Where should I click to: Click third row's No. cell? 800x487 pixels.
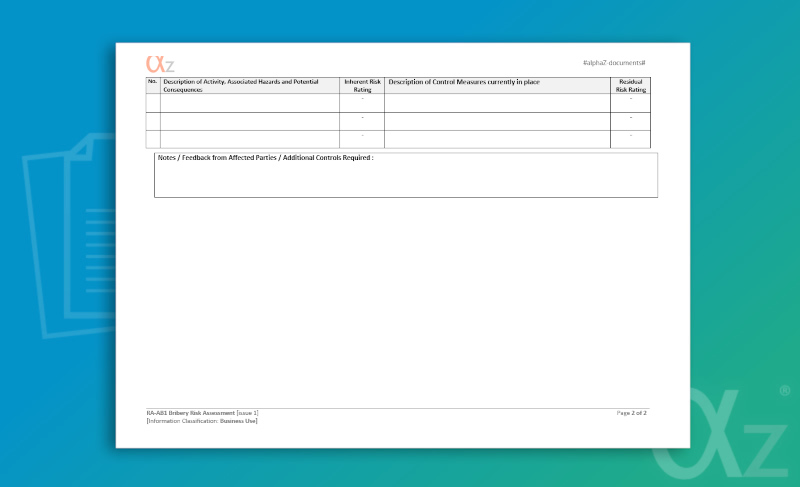153,139
